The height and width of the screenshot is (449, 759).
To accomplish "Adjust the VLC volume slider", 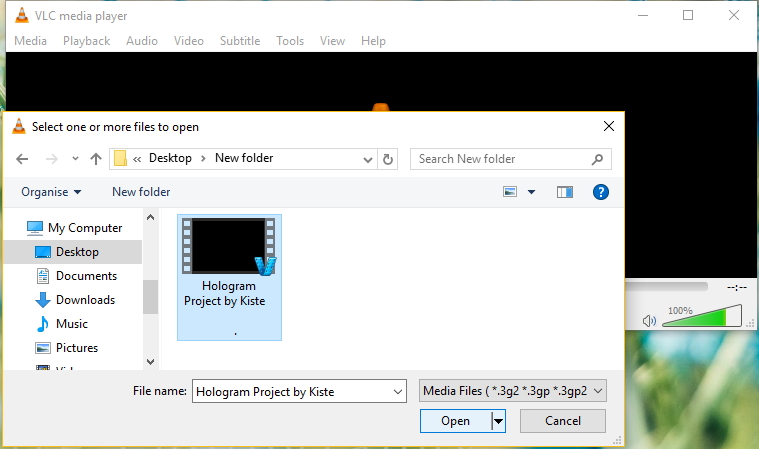I will pos(702,316).
